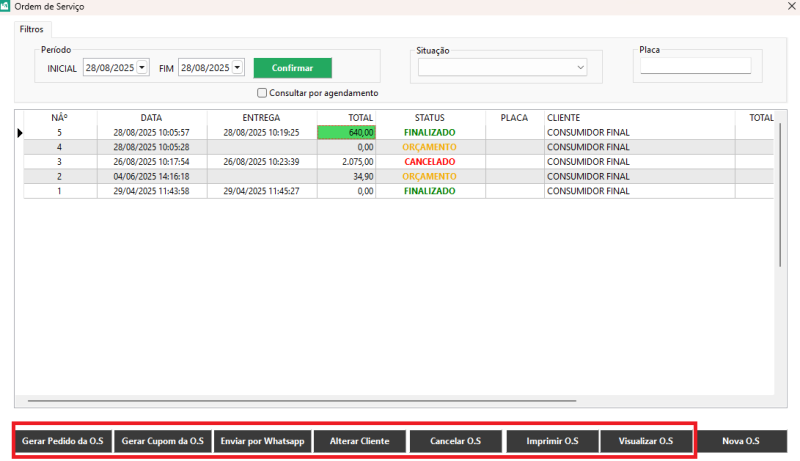
Task: Click the Nº column header
Action: [x=60, y=117]
